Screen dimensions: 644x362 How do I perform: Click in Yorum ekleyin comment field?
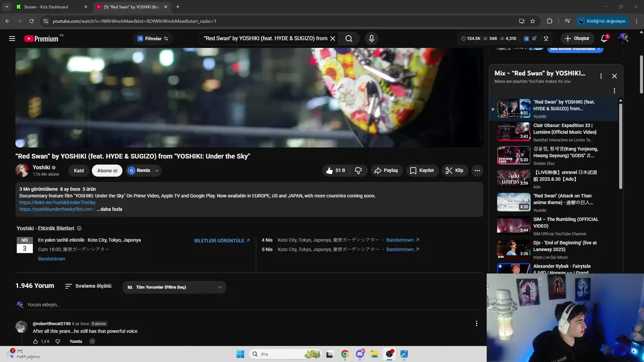click(x=252, y=305)
